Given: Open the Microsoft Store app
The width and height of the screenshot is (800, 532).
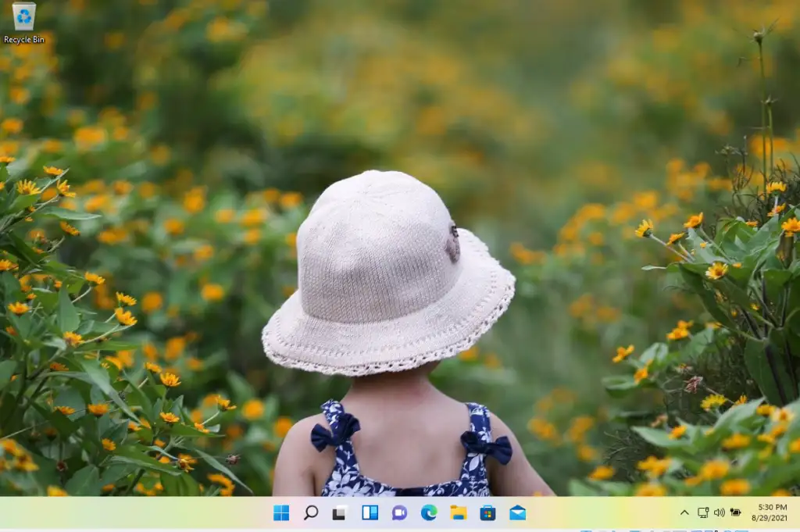Looking at the screenshot, I should click(x=487, y=513).
